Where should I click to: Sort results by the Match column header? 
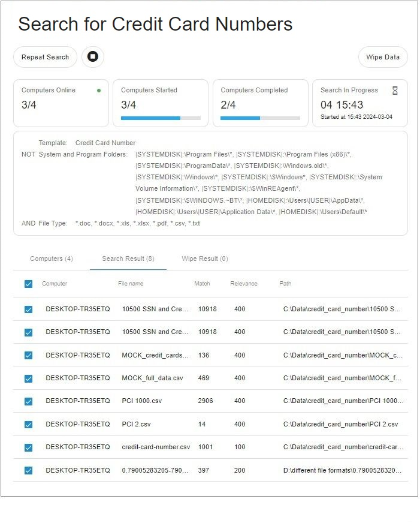click(202, 284)
